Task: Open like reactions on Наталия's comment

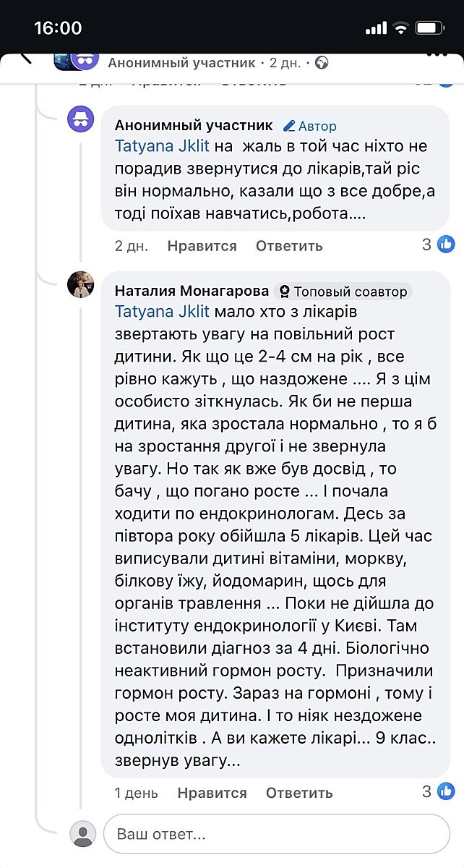Action: [x=439, y=792]
